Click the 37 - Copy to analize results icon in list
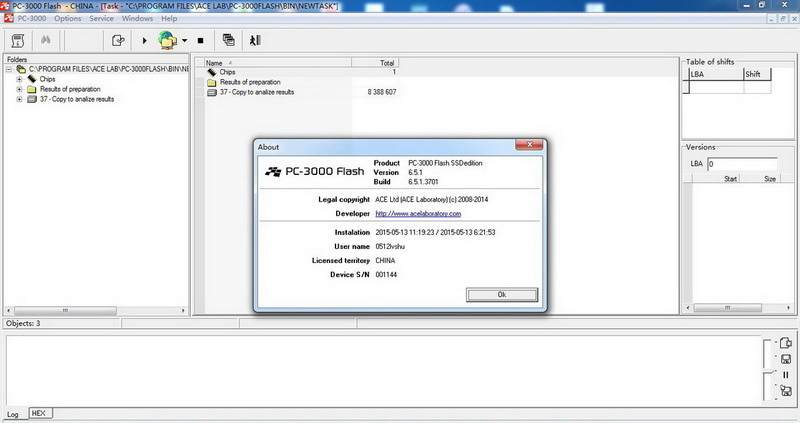Viewport: 800px width, 423px height. click(x=212, y=92)
